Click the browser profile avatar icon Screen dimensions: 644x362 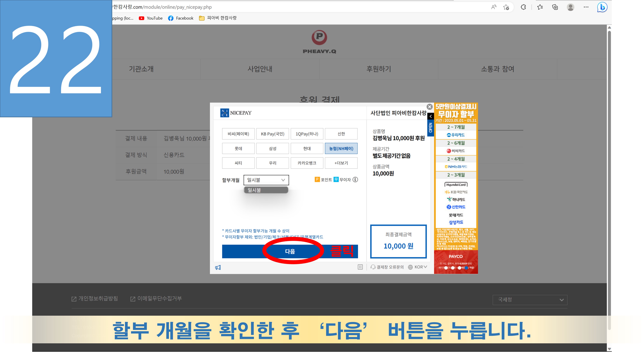click(x=570, y=7)
